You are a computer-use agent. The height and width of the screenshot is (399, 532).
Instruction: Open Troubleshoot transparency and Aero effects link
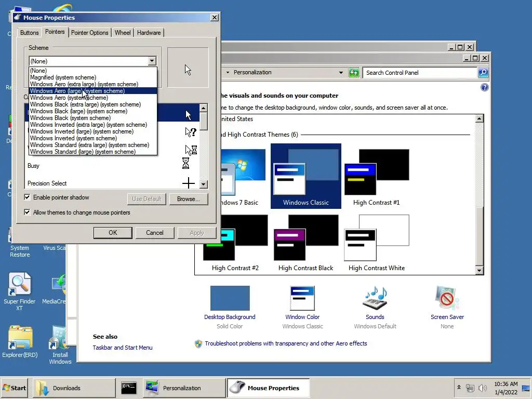(x=286, y=343)
